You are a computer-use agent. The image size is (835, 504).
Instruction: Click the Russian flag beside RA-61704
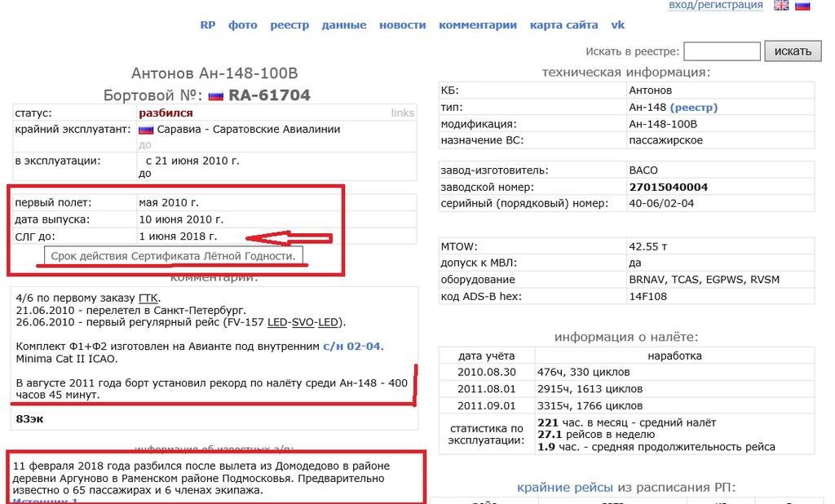coord(215,96)
